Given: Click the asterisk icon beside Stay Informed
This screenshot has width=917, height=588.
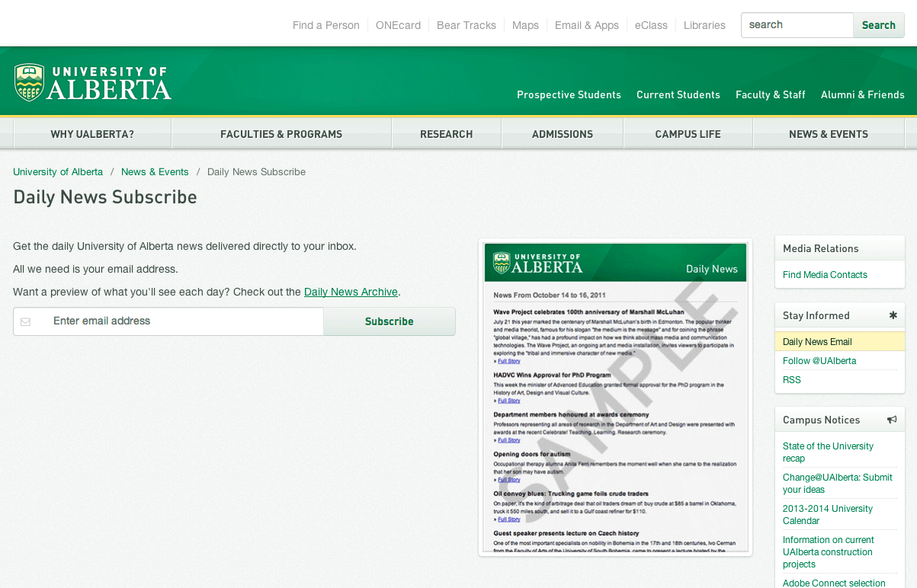Looking at the screenshot, I should point(893,315).
